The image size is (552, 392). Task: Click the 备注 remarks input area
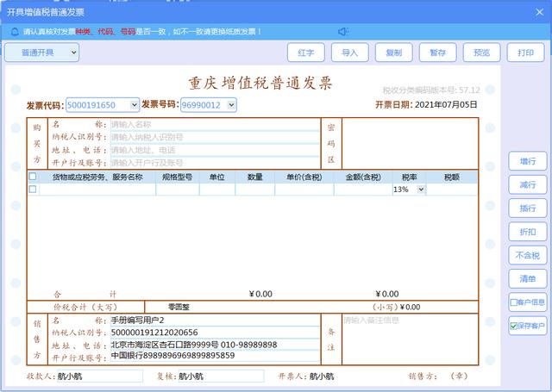411,339
